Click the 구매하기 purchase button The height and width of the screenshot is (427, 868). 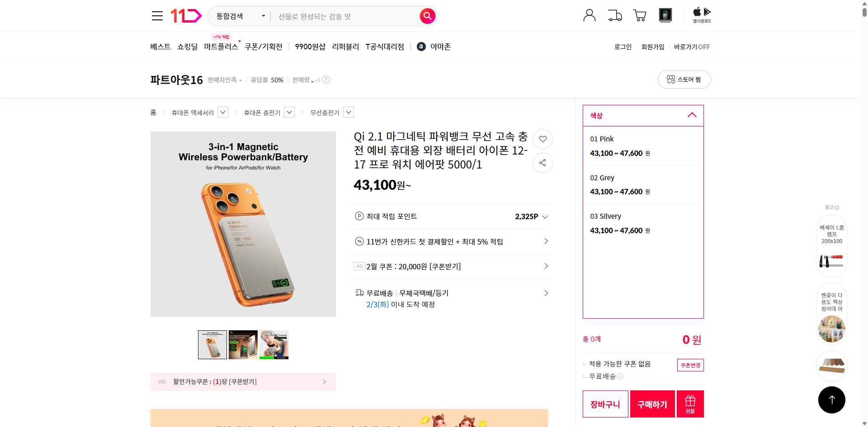pyautogui.click(x=652, y=404)
